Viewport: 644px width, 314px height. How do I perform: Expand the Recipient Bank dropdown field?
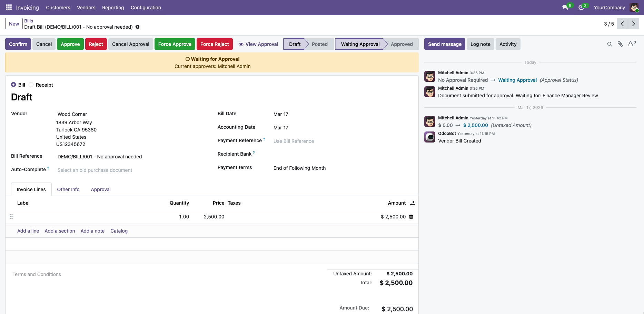pos(341,154)
